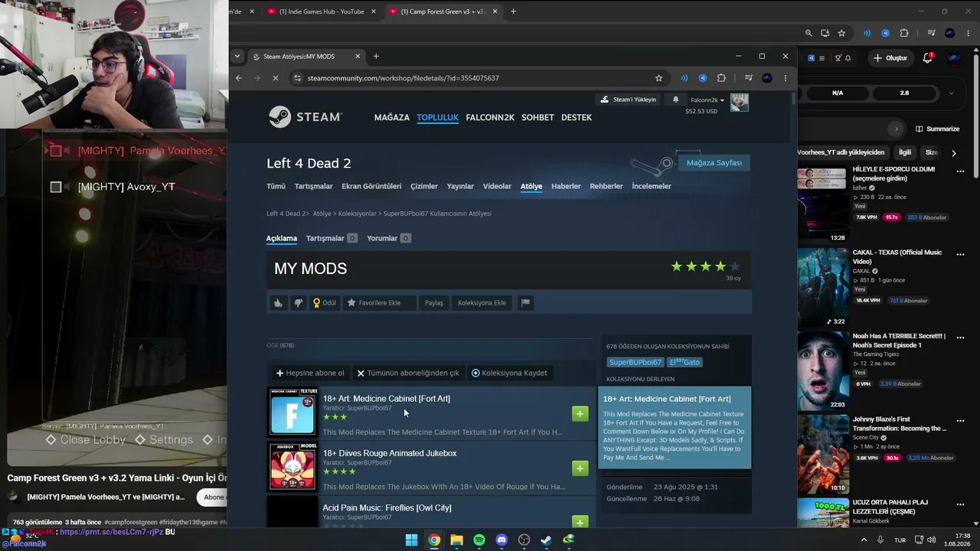Open YouTube notifications bell

point(928,58)
